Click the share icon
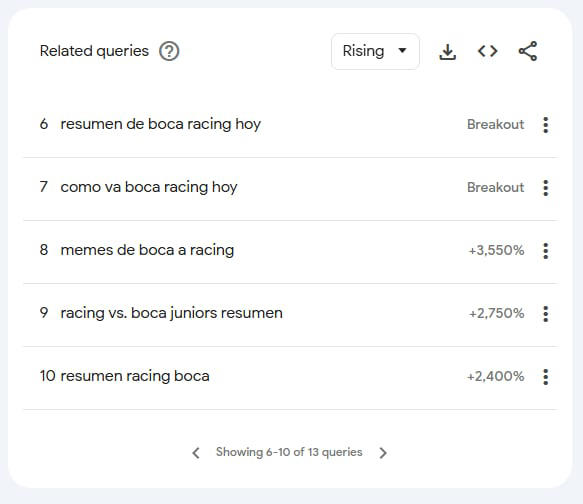583x504 pixels. [x=528, y=51]
